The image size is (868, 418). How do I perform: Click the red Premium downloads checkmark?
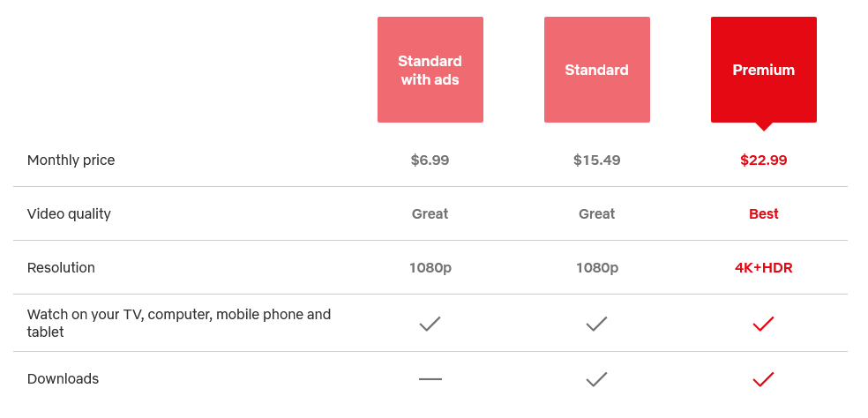click(x=763, y=379)
